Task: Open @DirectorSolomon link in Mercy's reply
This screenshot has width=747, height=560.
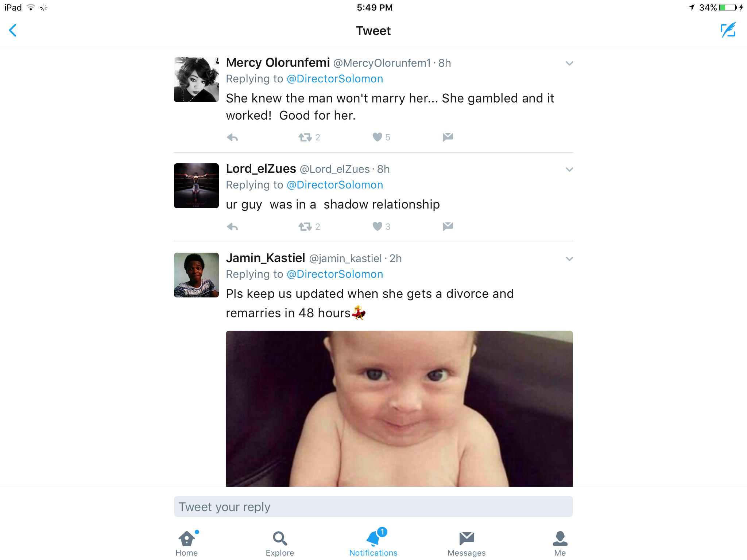Action: 335,79
